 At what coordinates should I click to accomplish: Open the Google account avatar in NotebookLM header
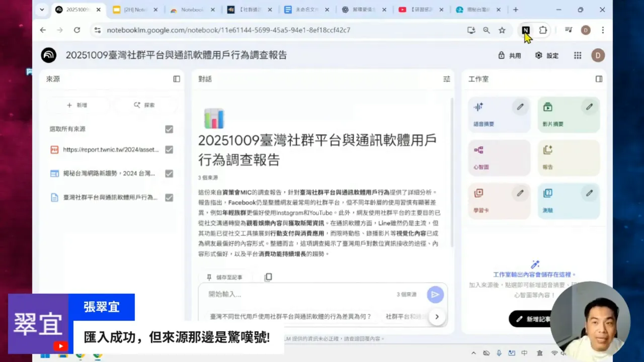pyautogui.click(x=598, y=55)
